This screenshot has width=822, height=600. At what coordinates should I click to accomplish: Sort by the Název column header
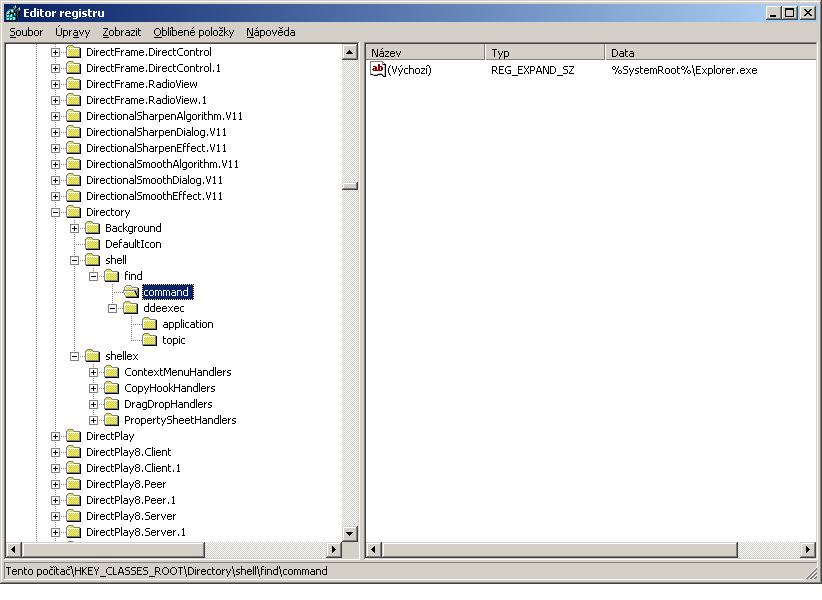(x=425, y=52)
